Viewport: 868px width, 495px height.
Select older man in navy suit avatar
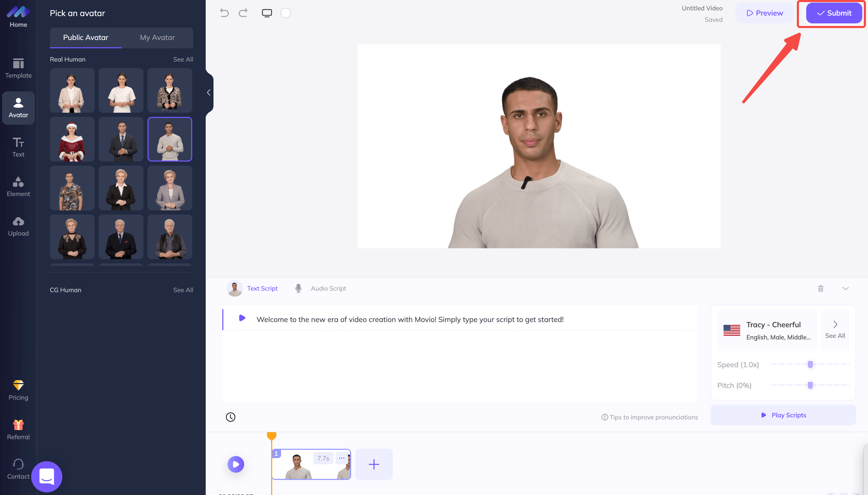(121, 237)
